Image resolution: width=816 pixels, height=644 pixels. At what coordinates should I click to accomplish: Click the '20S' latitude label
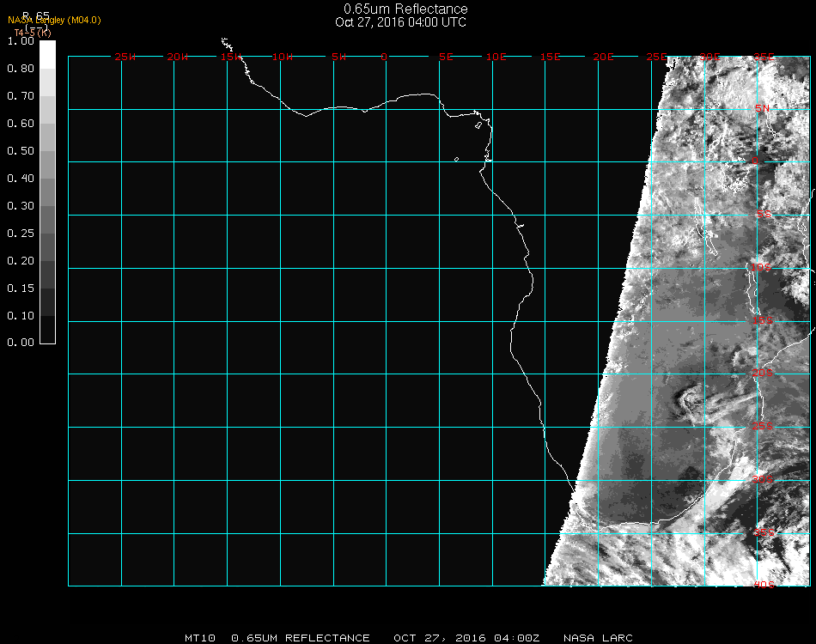coord(763,374)
